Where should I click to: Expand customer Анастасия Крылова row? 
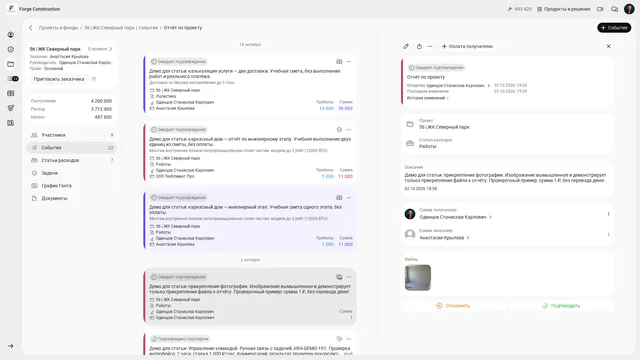click(468, 238)
